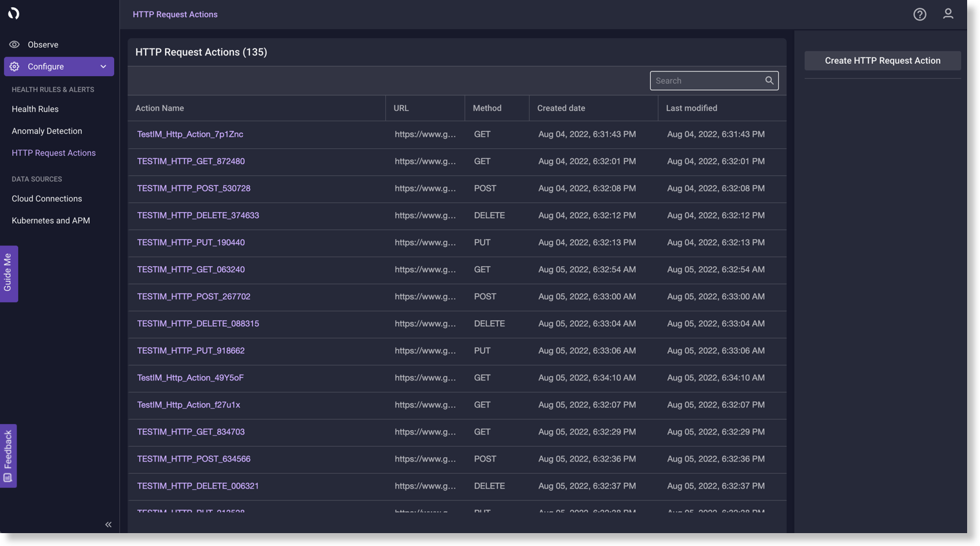Open TESTIM_HTTP_DELETE_374633 action
980x546 pixels.
(198, 215)
